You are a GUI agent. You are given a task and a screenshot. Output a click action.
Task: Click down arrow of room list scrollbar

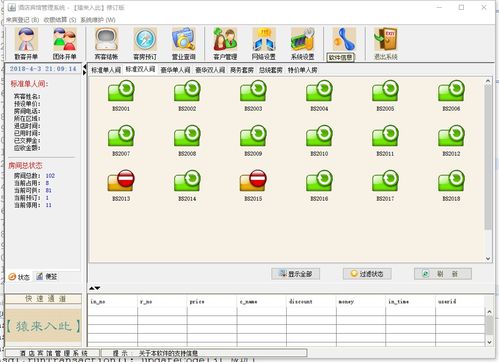488,259
